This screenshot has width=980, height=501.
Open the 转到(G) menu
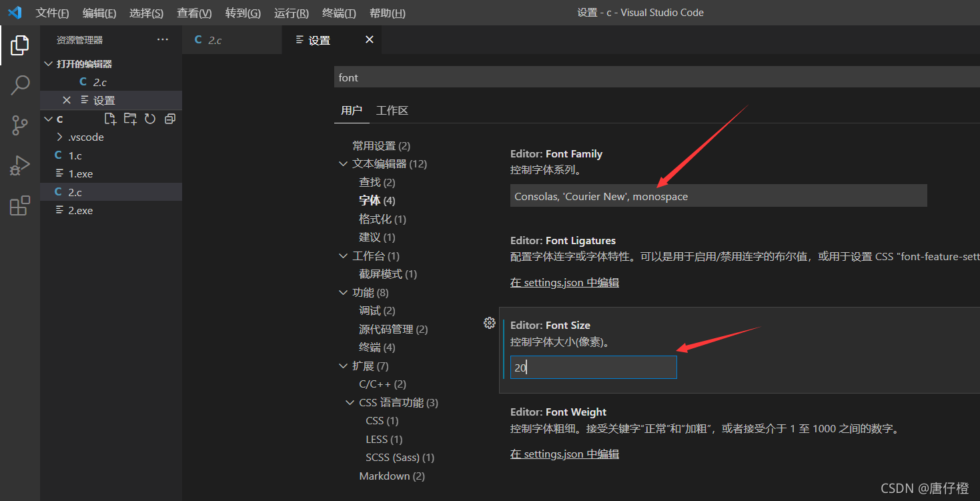coord(243,13)
